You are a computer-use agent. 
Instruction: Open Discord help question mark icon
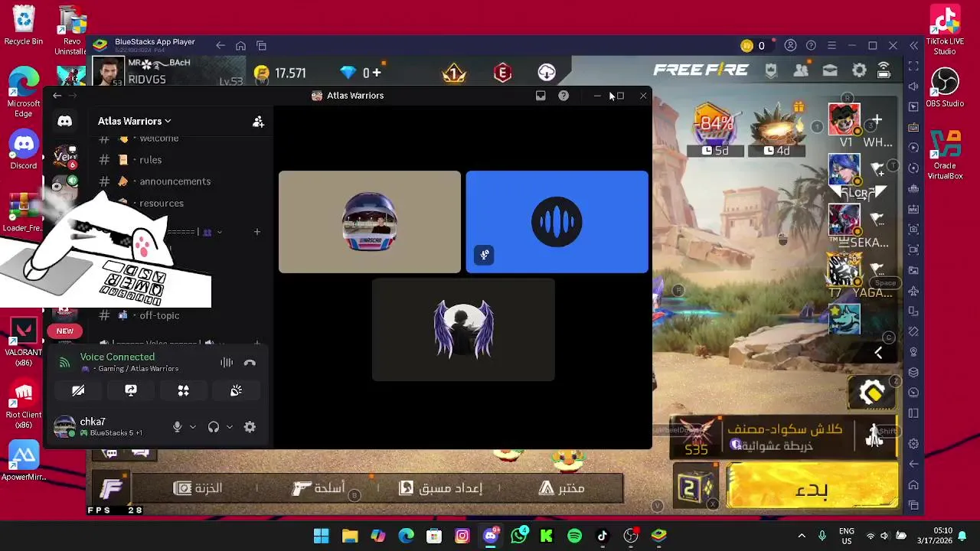coord(563,96)
